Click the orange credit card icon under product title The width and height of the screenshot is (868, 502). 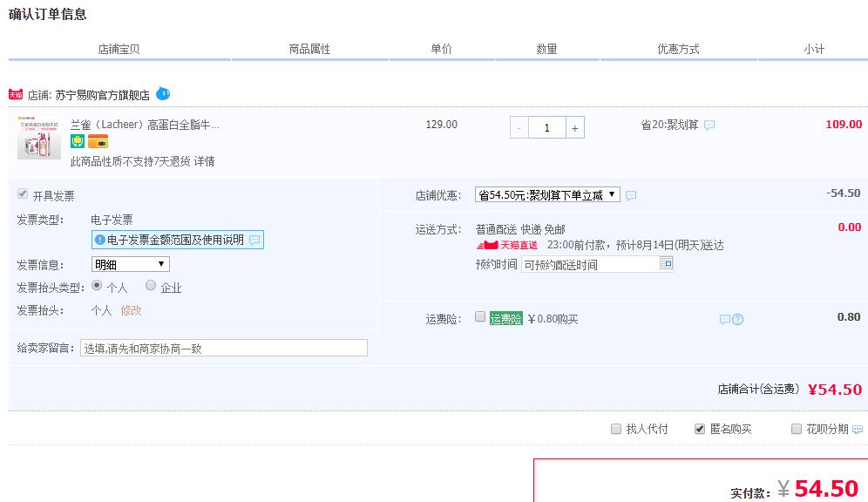click(x=98, y=142)
